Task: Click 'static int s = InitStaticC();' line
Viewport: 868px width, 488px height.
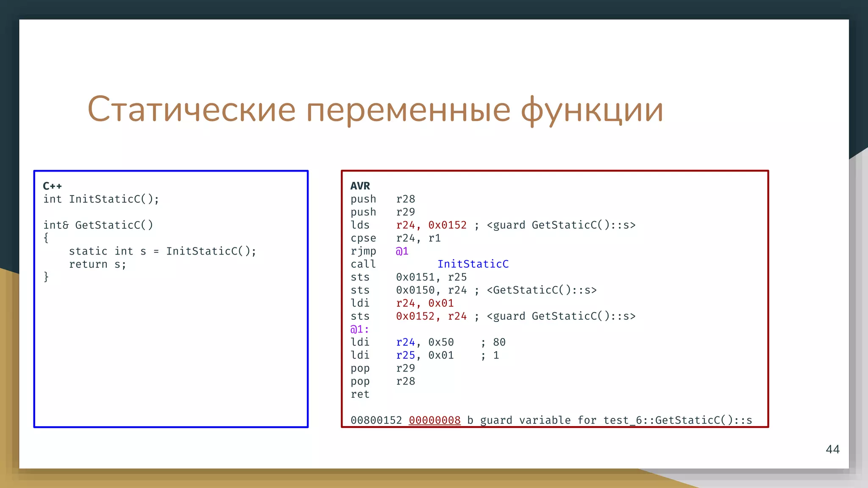Action: point(163,251)
